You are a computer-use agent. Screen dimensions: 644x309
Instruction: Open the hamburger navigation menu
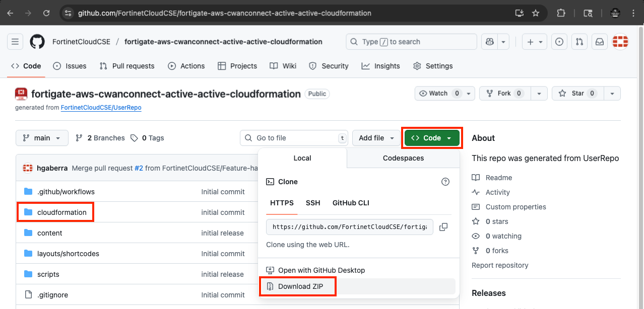[x=15, y=42]
